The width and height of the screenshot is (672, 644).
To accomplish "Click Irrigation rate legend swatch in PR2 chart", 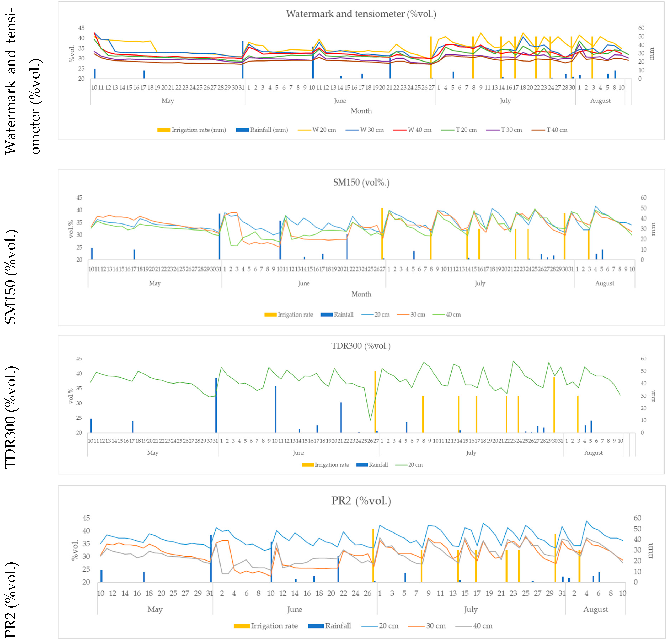I will pyautogui.click(x=241, y=626).
